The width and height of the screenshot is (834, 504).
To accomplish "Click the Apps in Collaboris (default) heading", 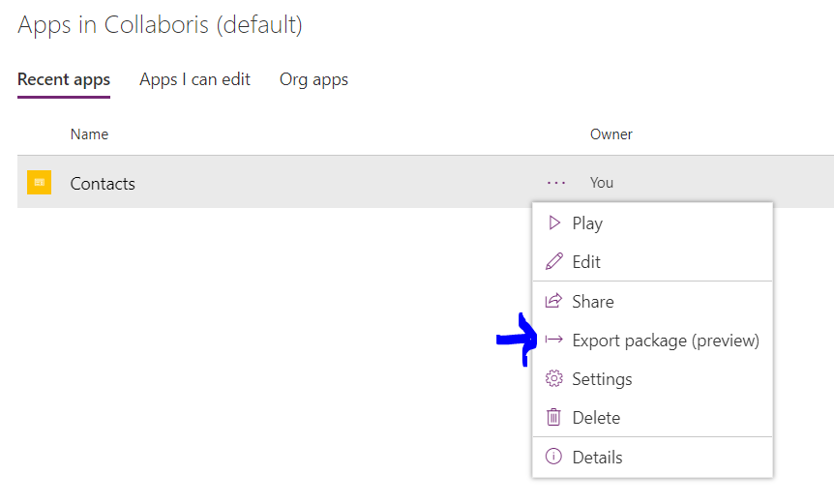I will pyautogui.click(x=160, y=24).
